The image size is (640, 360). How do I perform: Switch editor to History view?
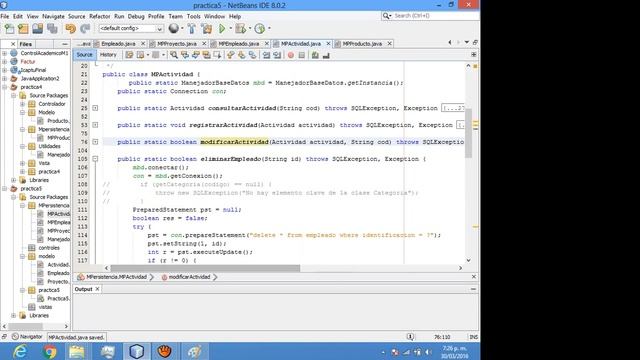point(108,55)
